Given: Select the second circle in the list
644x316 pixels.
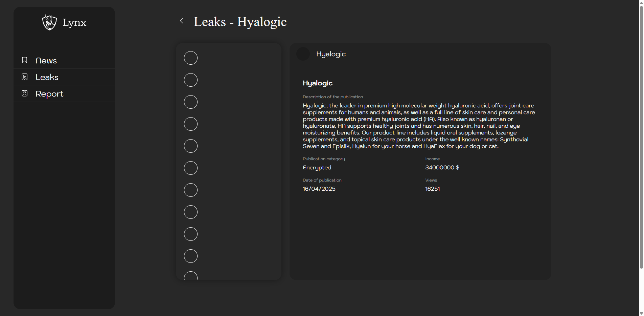Looking at the screenshot, I should pyautogui.click(x=191, y=80).
